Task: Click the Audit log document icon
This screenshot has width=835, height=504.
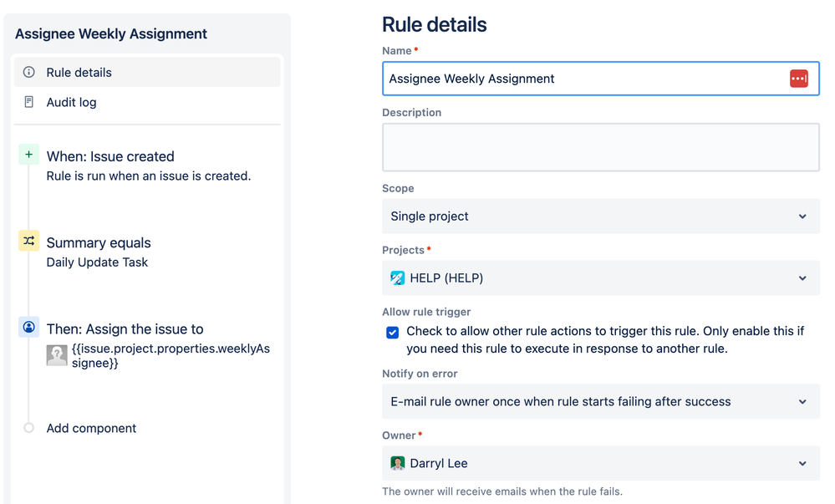Action: click(29, 102)
